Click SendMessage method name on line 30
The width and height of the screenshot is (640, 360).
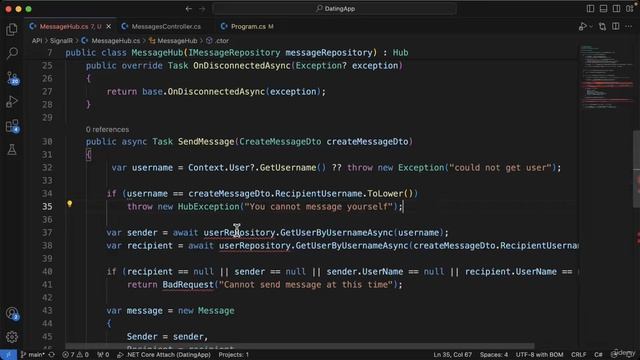pos(206,142)
